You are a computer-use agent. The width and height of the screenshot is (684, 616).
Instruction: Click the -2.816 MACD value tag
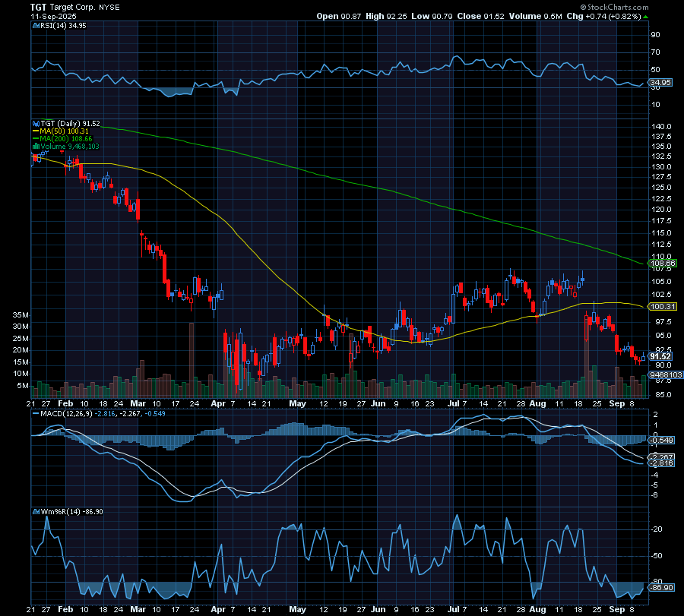(660, 462)
